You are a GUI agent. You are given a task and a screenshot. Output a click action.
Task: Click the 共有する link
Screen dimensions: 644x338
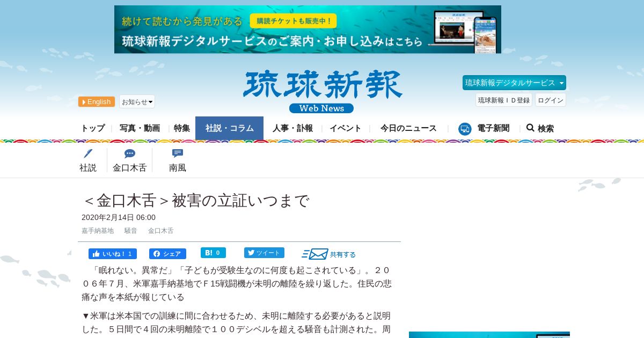tap(343, 255)
